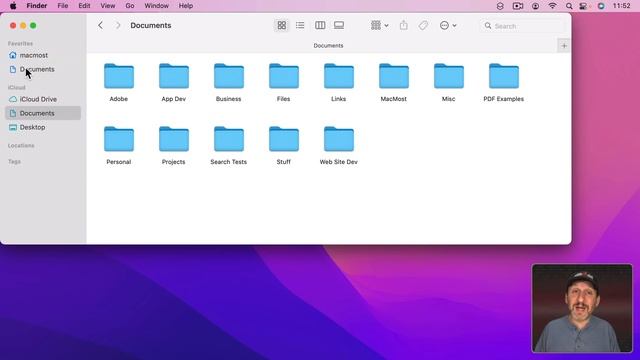Click the Wi-Fi menu bar icon

coord(552,6)
